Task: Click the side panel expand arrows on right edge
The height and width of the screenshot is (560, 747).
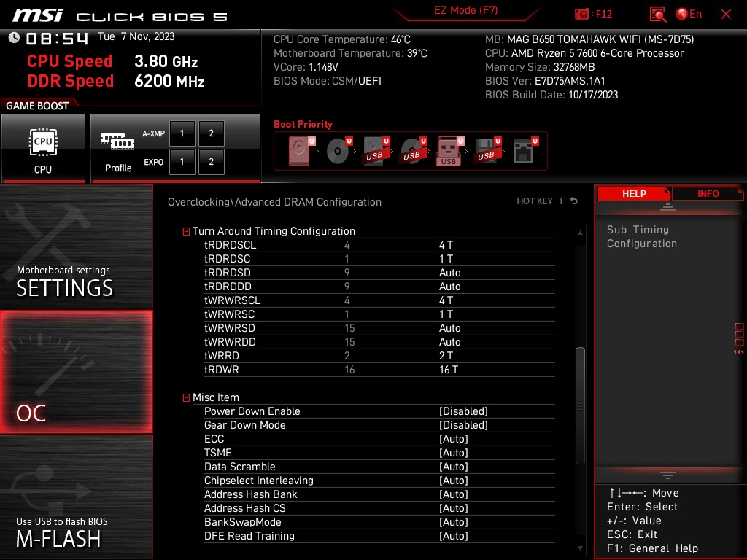Action: (x=739, y=352)
